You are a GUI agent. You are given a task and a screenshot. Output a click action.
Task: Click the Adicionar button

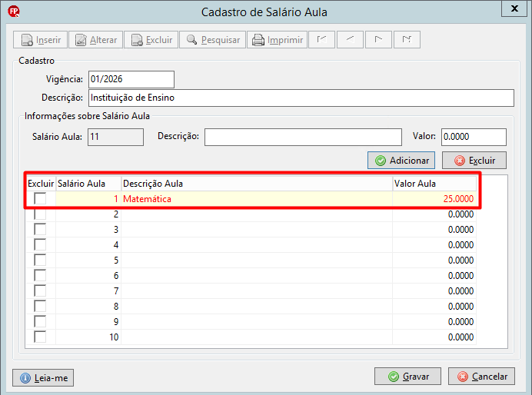click(401, 160)
